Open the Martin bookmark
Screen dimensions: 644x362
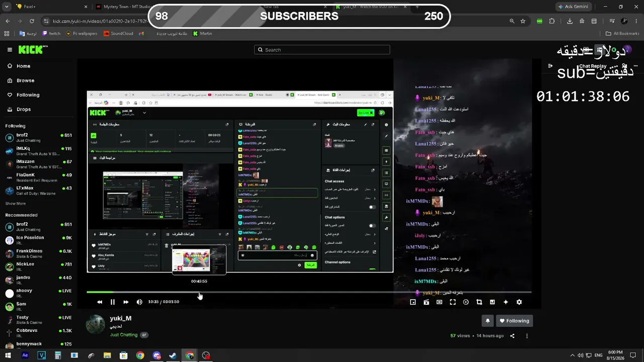click(x=202, y=34)
